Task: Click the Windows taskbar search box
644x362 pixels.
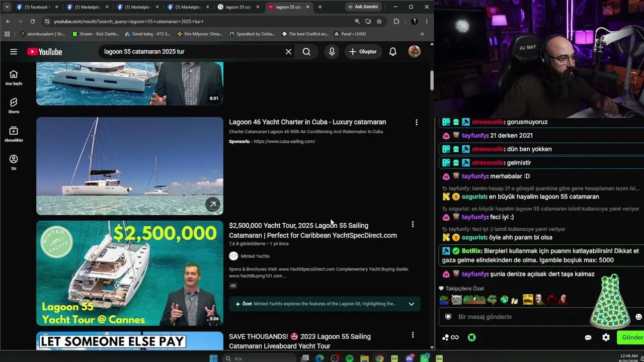Action: (x=259, y=358)
